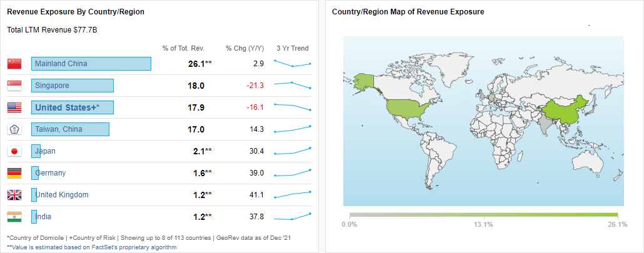Click the contiguous United States on the map
644x253 pixels.
(x=406, y=109)
